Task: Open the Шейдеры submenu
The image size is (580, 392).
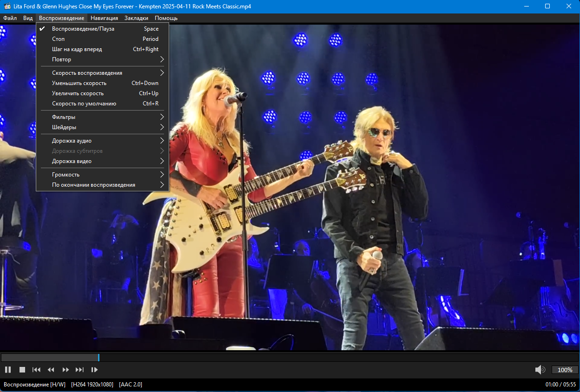Action: coord(102,127)
